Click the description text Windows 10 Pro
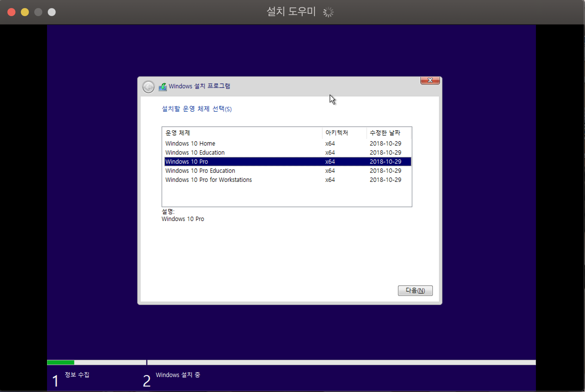Screen dimensions: 585x392 [183, 219]
